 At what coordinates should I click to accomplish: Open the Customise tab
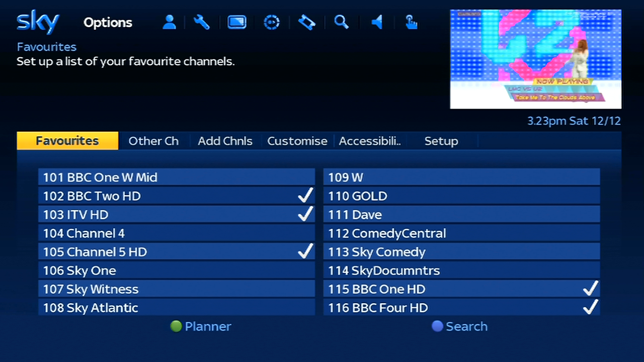(x=297, y=141)
